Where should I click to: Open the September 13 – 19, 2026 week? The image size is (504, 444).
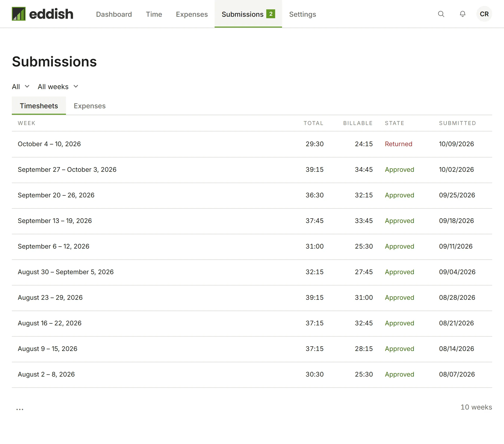coord(252,221)
